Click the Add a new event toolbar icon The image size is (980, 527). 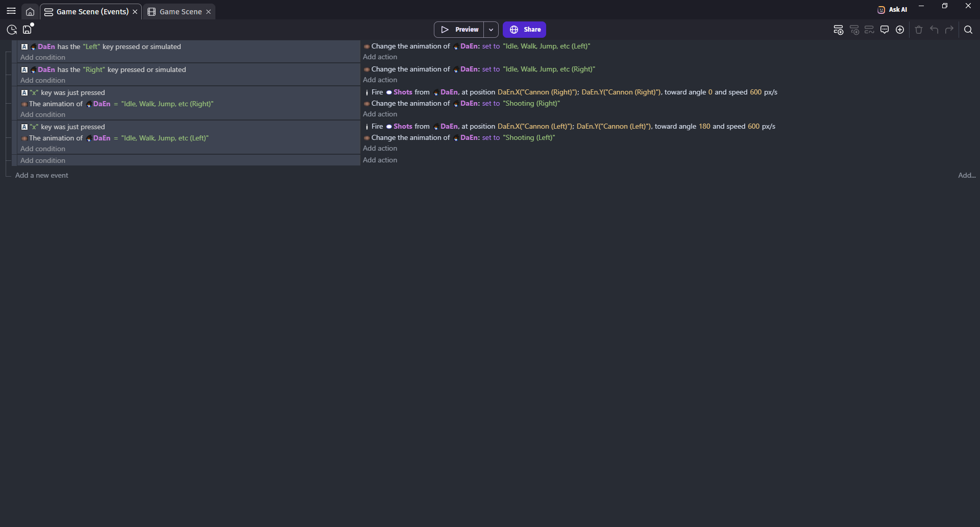point(838,30)
